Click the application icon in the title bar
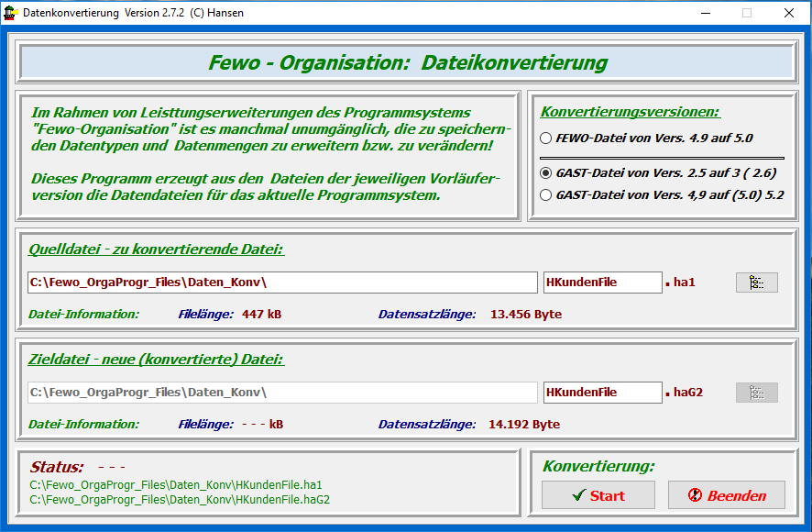Image resolution: width=812 pixels, height=532 pixels. tap(11, 13)
